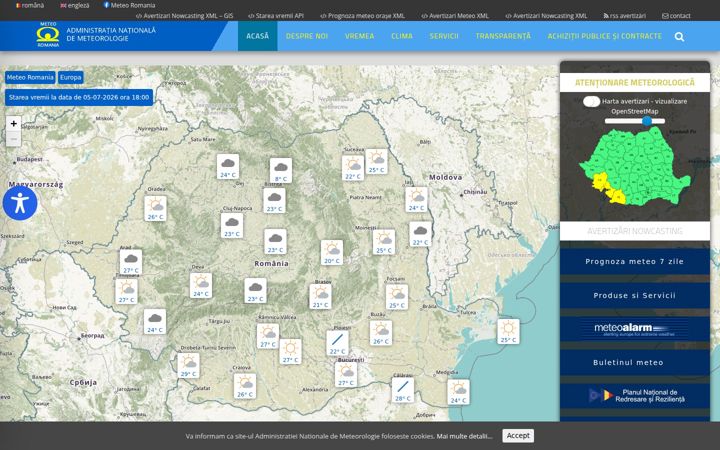Select the 28°C marker near Călărași
The image size is (720, 450).
403,390
